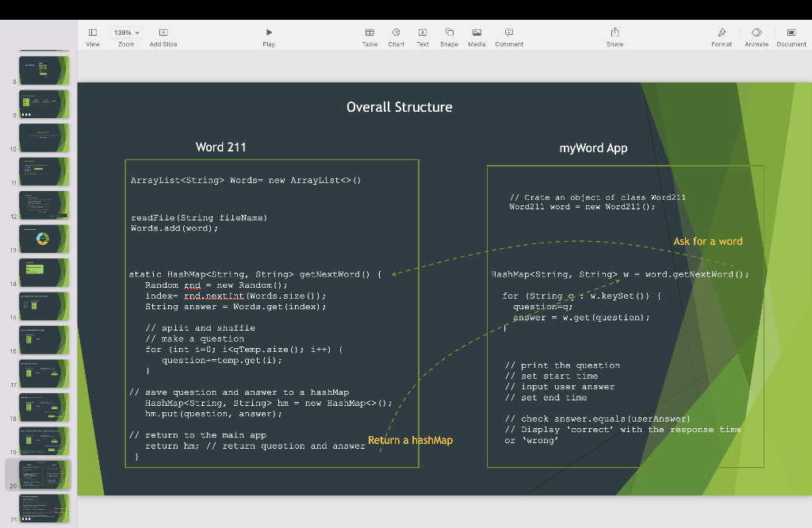Click the 'Word211 word = new Word211();' line
812x528 pixels.
[582, 207]
